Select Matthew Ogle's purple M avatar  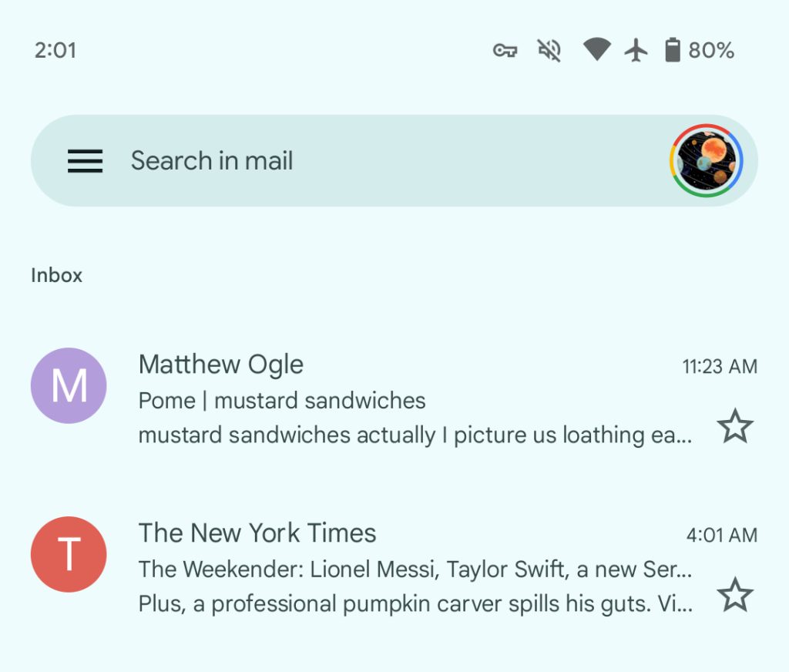(69, 385)
